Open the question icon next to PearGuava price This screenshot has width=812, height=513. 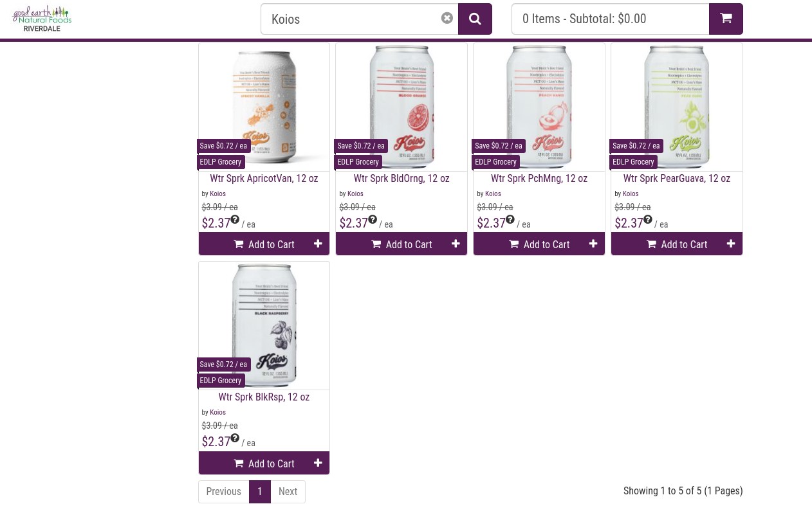tap(647, 219)
